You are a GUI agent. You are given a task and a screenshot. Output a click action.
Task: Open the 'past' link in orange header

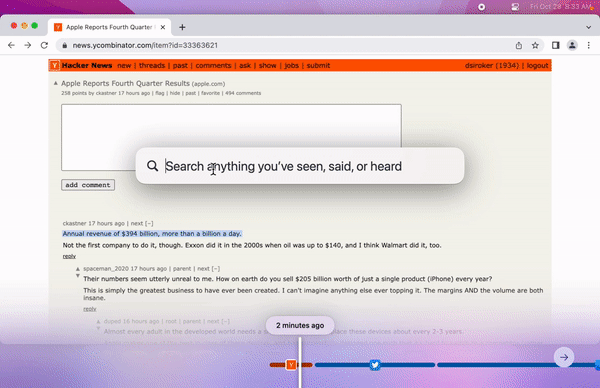click(x=180, y=65)
